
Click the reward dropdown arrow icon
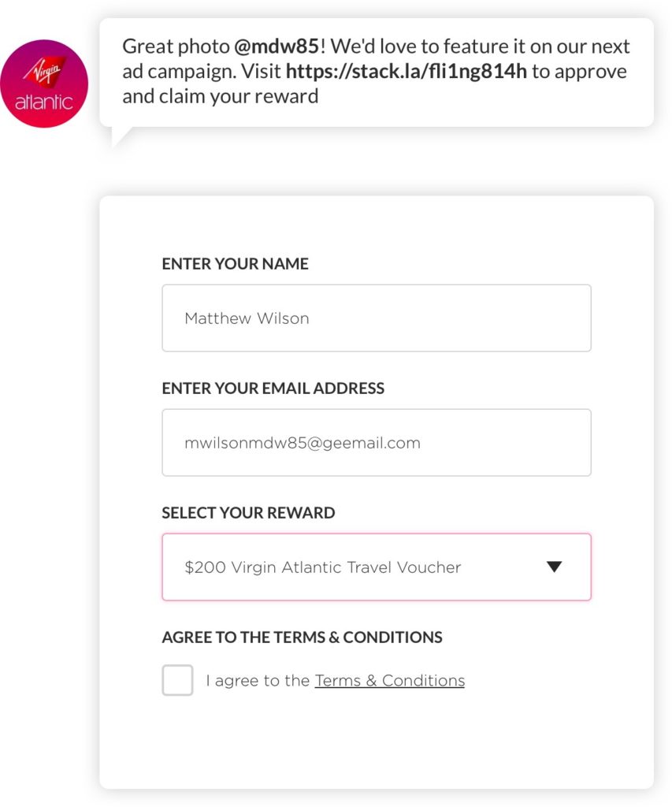click(554, 567)
